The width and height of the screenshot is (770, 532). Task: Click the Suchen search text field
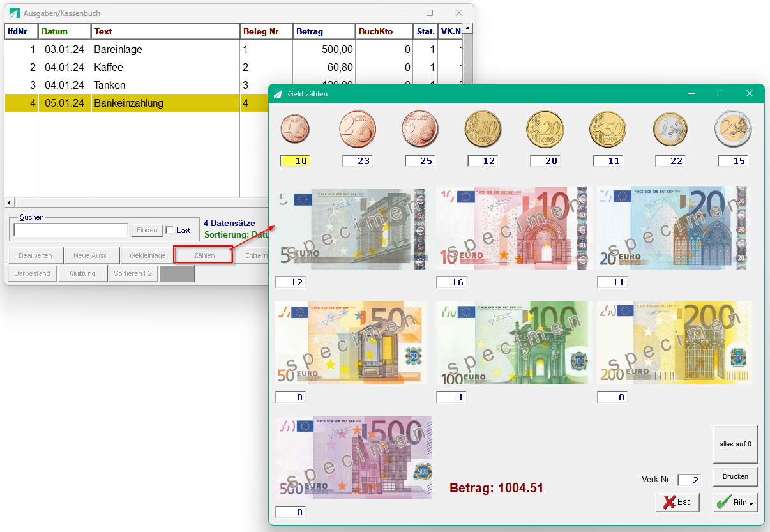71,230
